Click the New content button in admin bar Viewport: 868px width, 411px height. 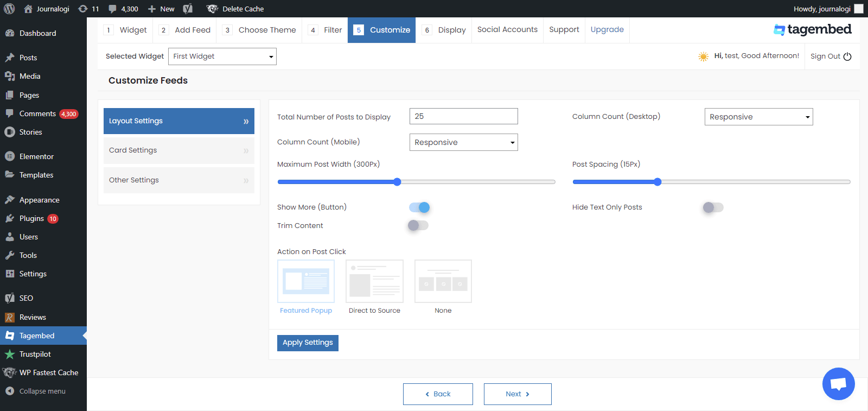pyautogui.click(x=161, y=9)
